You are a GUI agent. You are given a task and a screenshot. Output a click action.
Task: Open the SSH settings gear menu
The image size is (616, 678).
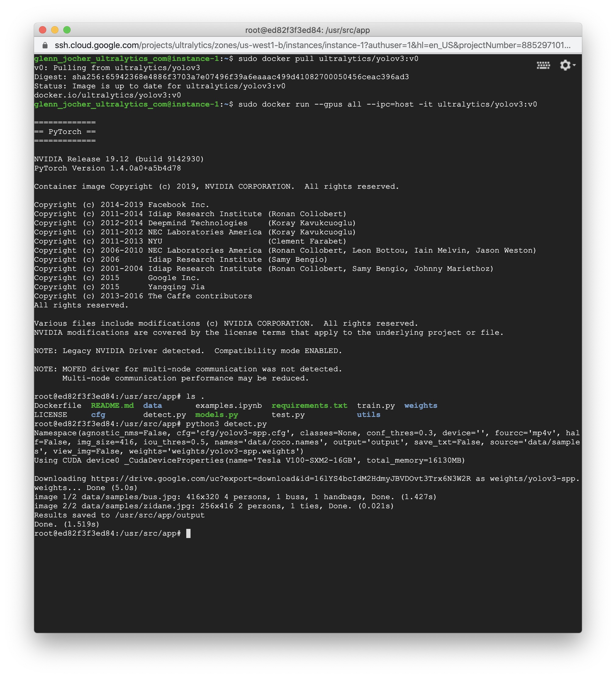[x=565, y=65]
